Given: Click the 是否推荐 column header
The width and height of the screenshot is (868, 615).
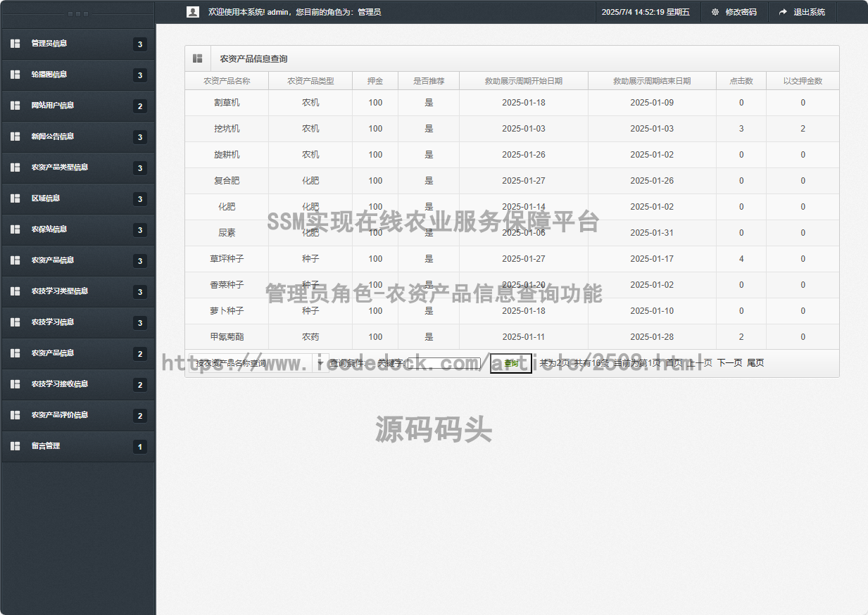Looking at the screenshot, I should tap(429, 81).
